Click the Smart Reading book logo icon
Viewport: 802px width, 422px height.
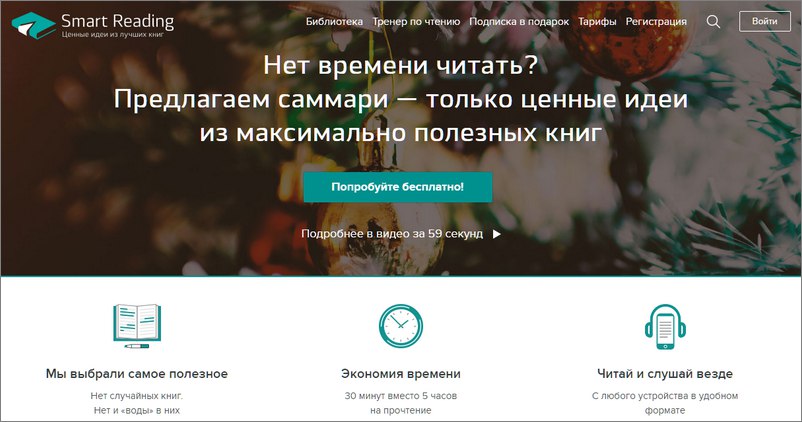pyautogui.click(x=34, y=25)
